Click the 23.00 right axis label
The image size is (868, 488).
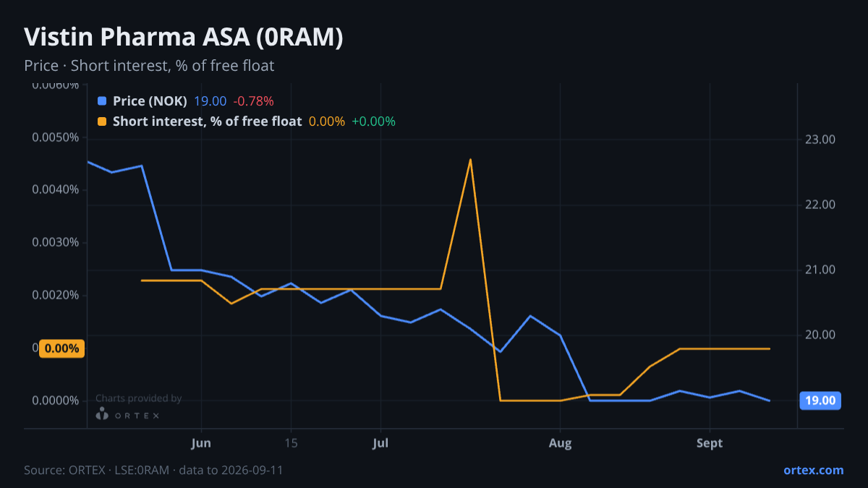coord(821,140)
